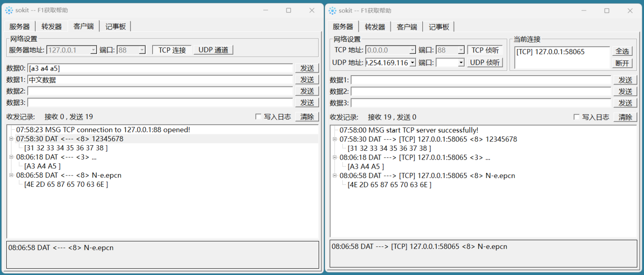The height and width of the screenshot is (275, 644).
Task: Click UDP 侦听 button
Action: 485,63
